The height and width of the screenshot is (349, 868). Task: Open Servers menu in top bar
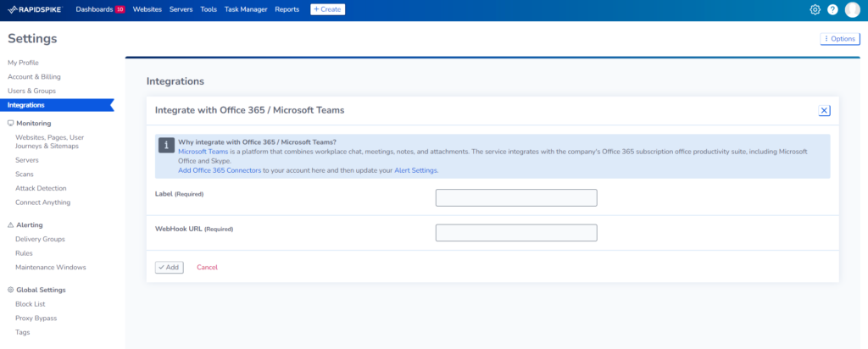pyautogui.click(x=181, y=9)
